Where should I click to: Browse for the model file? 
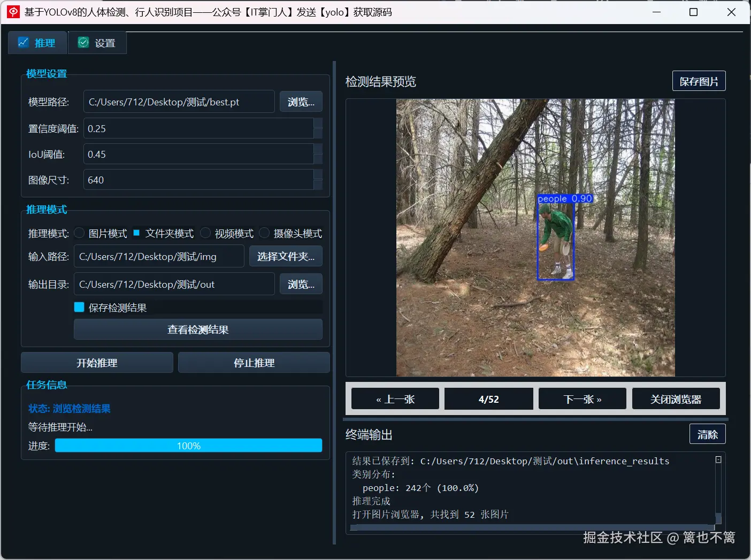301,102
